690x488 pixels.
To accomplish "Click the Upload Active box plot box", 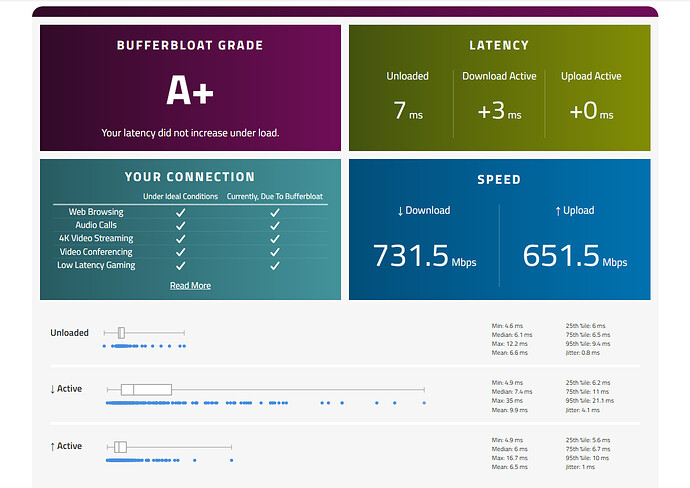I will pyautogui.click(x=120, y=446).
